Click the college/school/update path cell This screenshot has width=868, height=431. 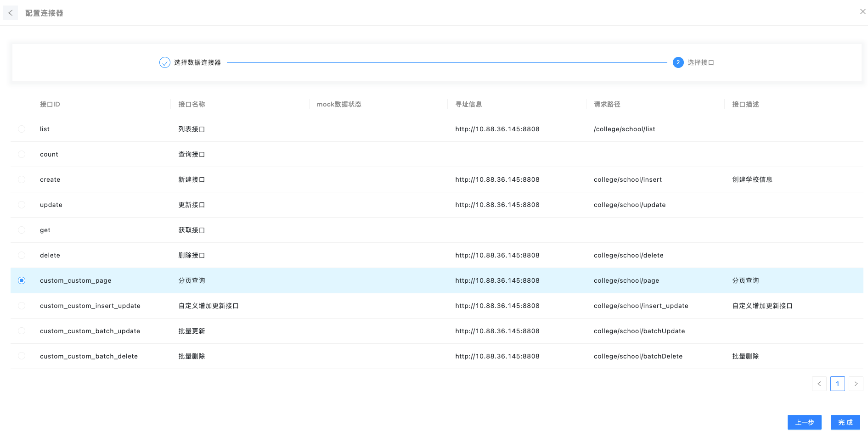click(630, 205)
